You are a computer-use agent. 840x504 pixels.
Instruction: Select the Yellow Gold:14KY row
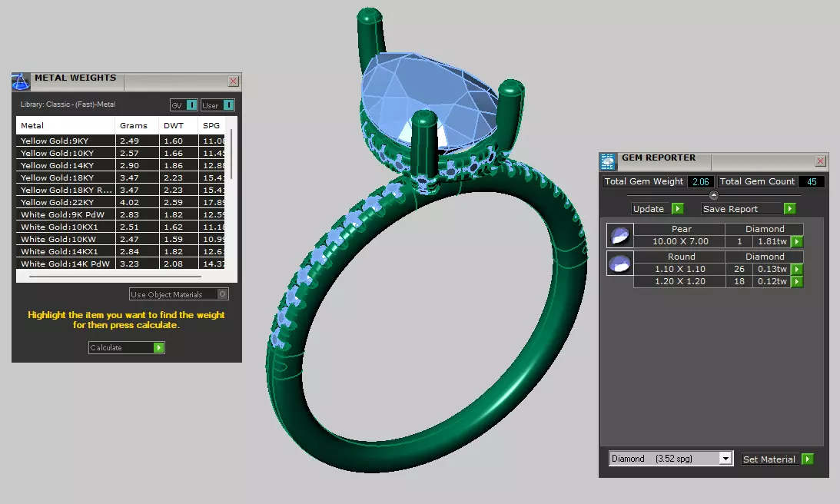coord(121,165)
